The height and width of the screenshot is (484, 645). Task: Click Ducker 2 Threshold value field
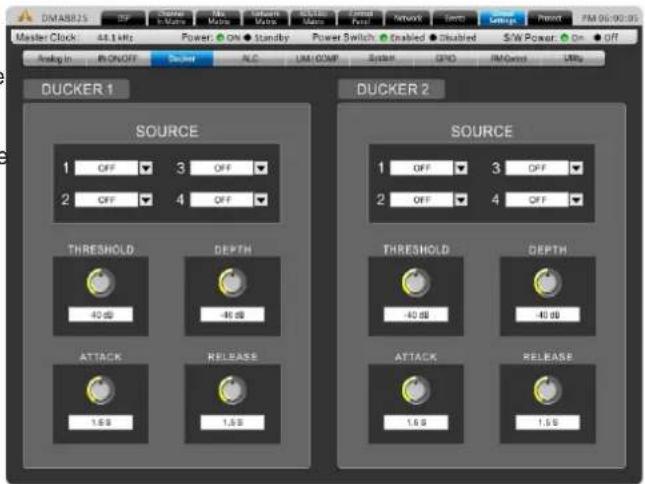(416, 315)
